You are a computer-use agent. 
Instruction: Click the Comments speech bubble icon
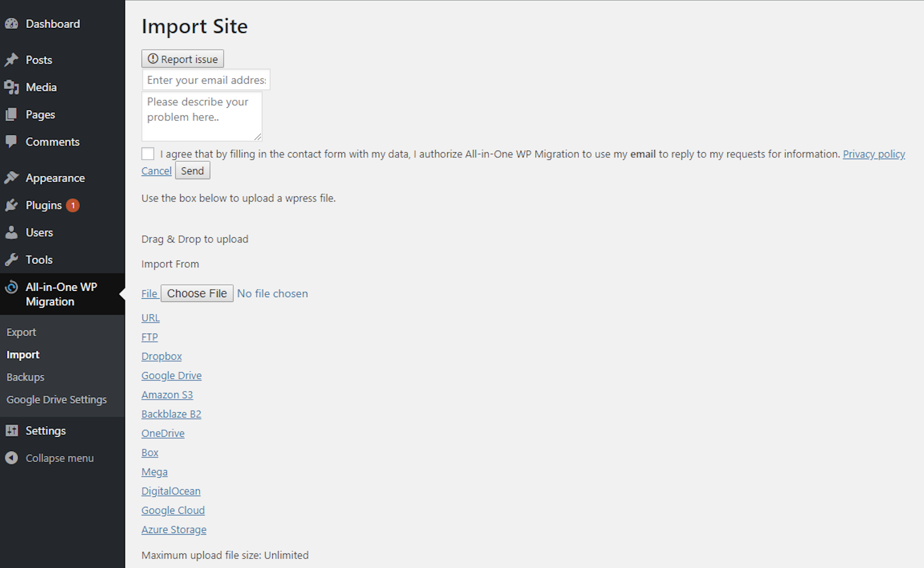click(x=11, y=141)
